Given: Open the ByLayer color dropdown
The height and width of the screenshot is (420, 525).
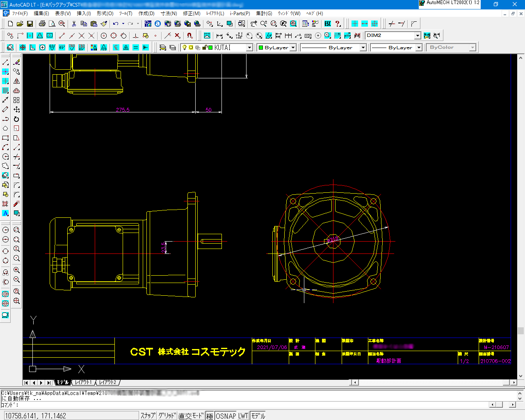Looking at the screenshot, I should click(293, 48).
